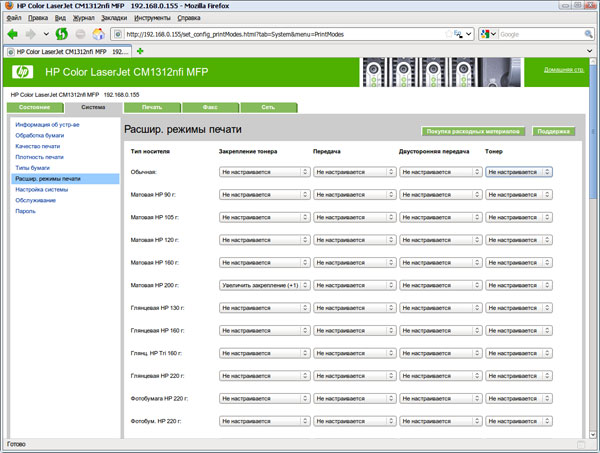600x453 pixels.
Task: Click the page vertical scrollbar thumb
Action: tap(593, 130)
